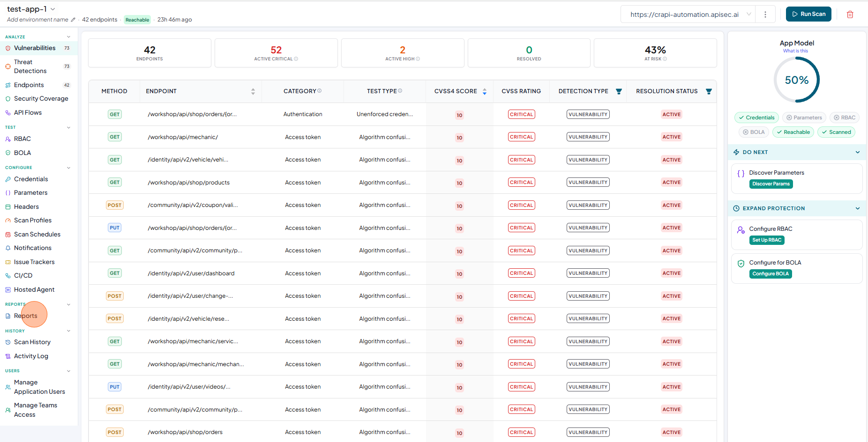Open Scan Profiles

[x=38, y=220]
